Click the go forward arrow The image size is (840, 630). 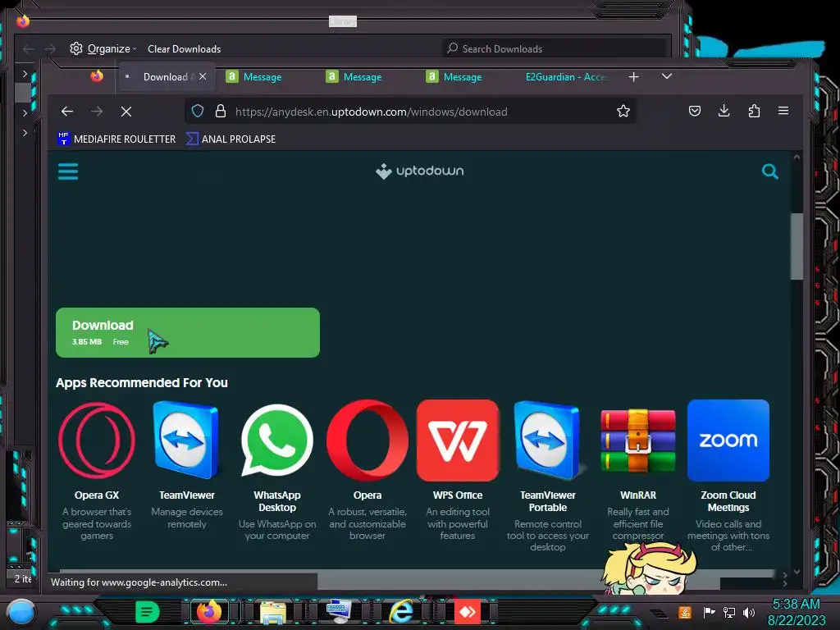coord(97,112)
